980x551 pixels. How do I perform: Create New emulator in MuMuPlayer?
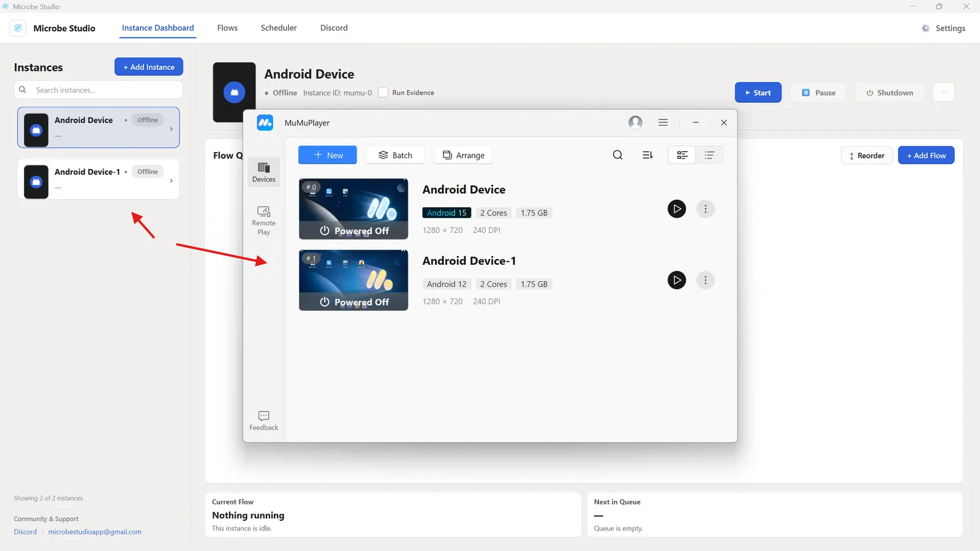point(328,155)
